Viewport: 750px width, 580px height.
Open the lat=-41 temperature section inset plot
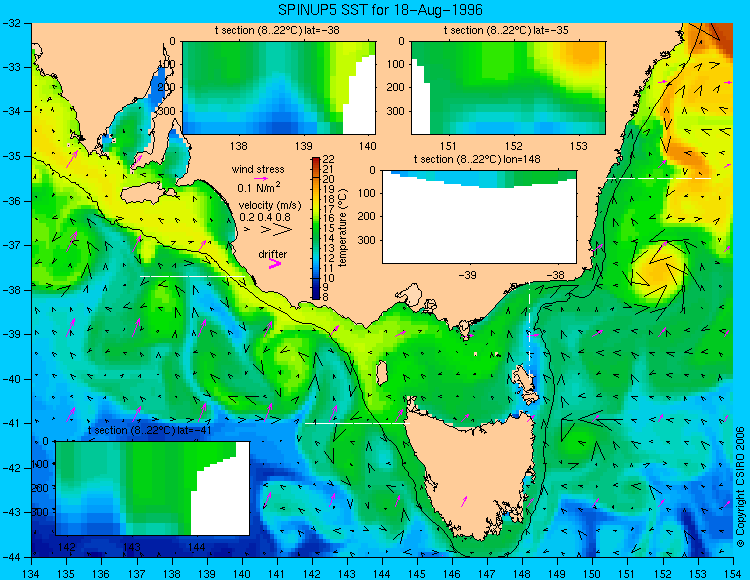tap(153, 488)
